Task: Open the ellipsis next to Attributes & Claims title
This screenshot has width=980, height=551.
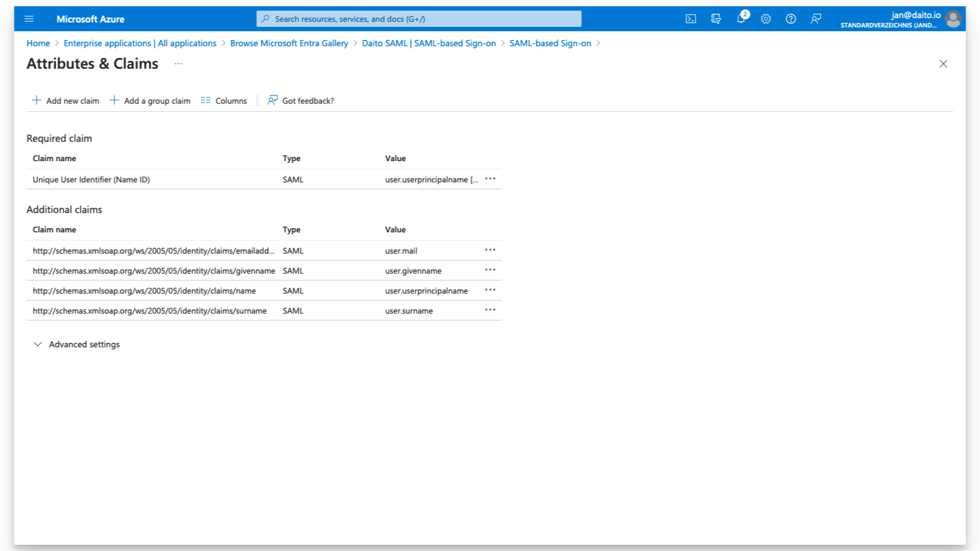Action: tap(178, 64)
